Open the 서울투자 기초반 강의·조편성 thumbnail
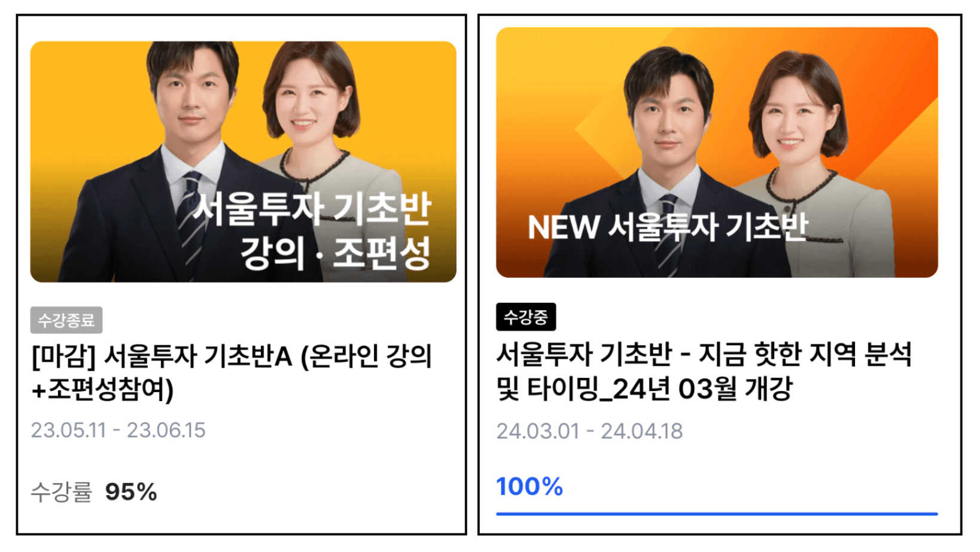Viewport: 980px width, 552px height. tap(243, 162)
